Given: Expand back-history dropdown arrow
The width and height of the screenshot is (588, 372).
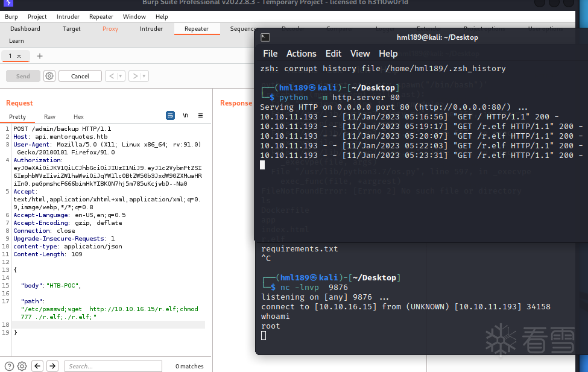Looking at the screenshot, I should (x=121, y=76).
